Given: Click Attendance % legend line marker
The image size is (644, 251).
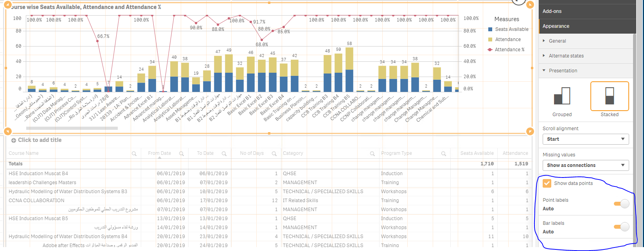Looking at the screenshot, I should point(490,50).
